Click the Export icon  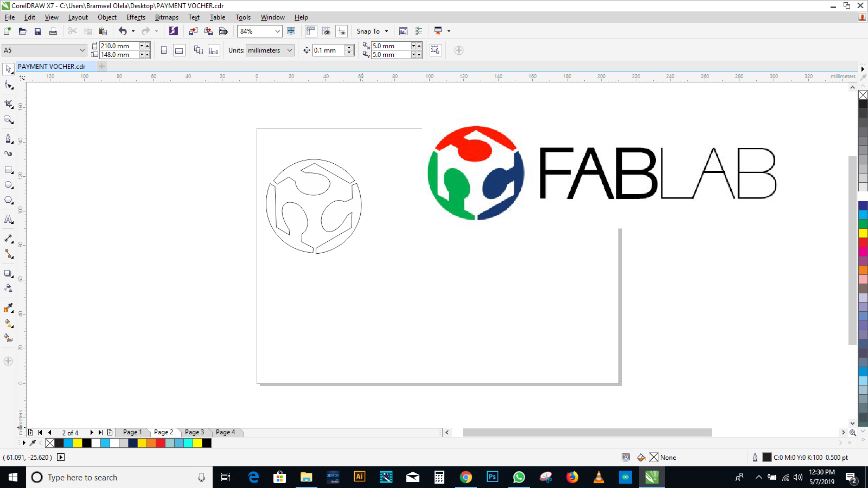[x=208, y=31]
